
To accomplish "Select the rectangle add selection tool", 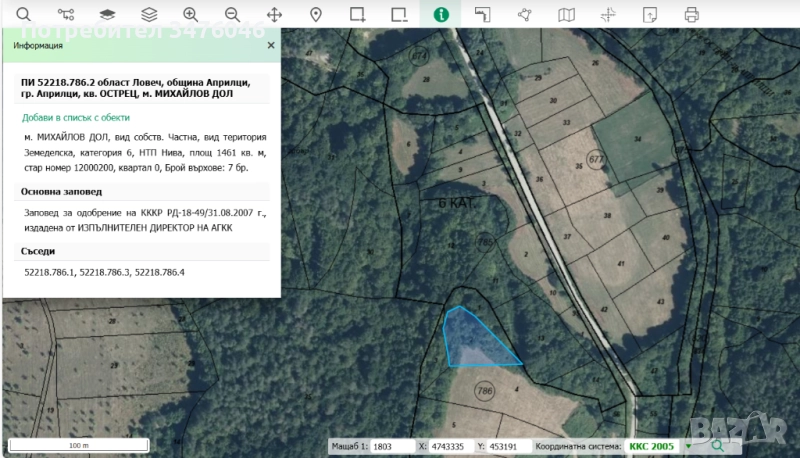I will coord(357,14).
